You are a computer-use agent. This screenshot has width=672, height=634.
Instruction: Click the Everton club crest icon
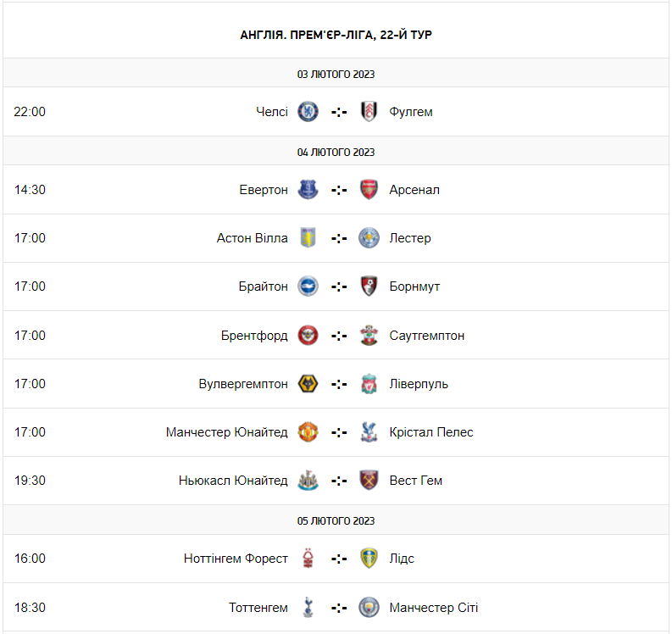(308, 190)
